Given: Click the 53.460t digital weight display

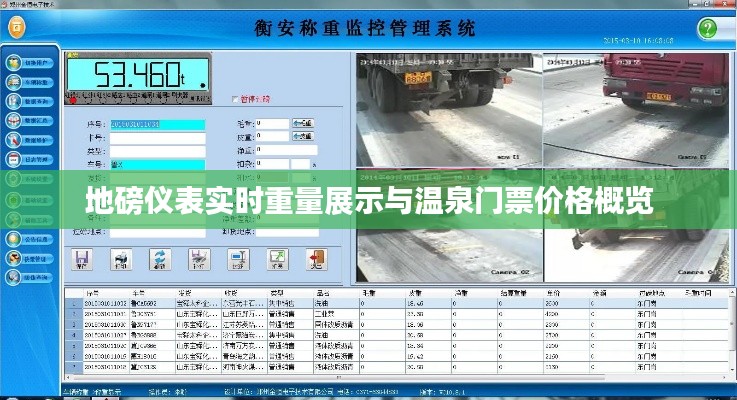Looking at the screenshot, I should coord(138,74).
